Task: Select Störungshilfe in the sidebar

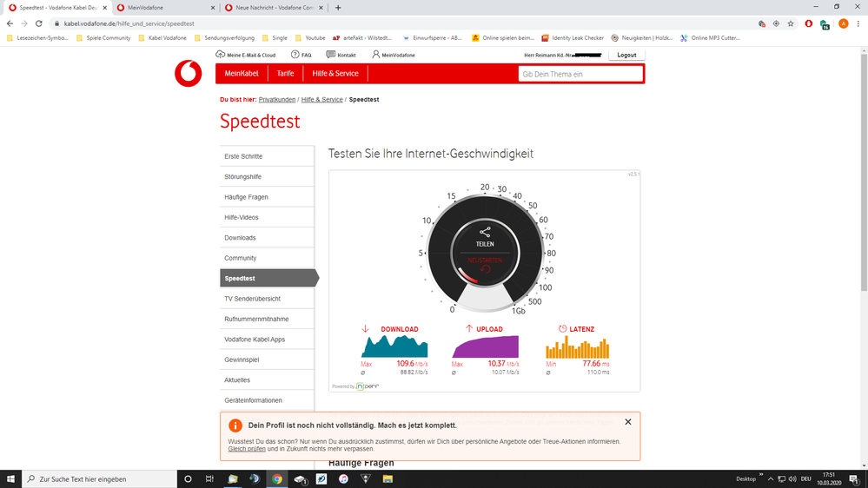Action: (x=267, y=177)
